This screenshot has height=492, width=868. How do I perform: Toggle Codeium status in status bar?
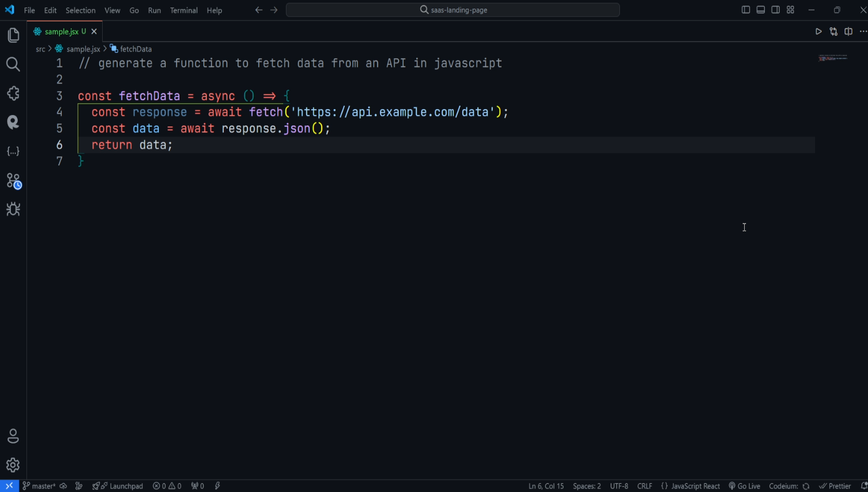point(789,486)
